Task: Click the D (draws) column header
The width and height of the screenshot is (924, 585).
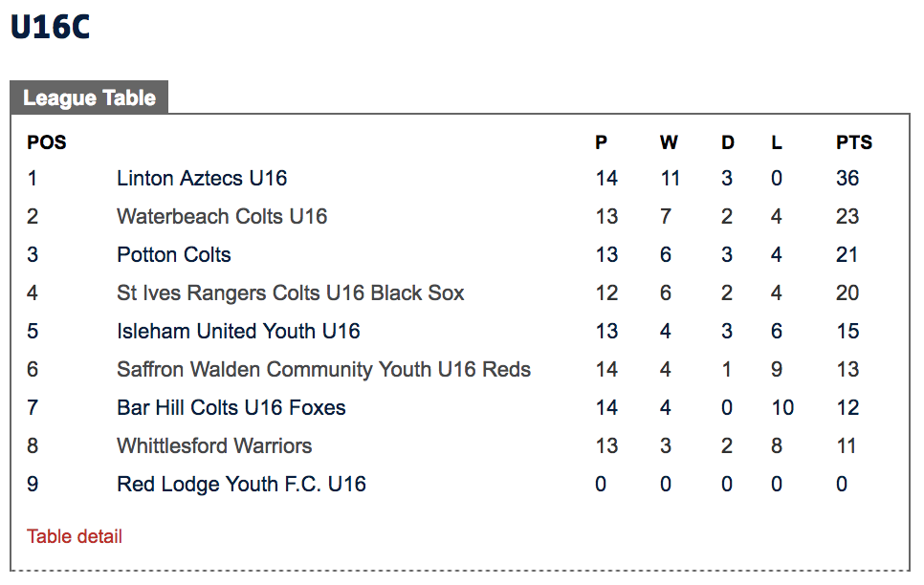Action: pos(728,142)
